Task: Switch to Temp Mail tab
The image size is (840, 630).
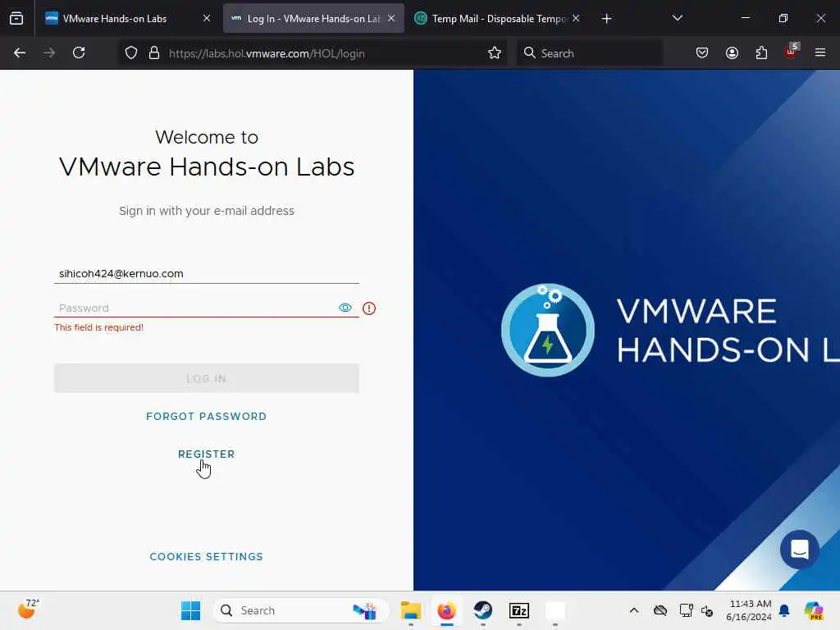Action: pyautogui.click(x=498, y=18)
